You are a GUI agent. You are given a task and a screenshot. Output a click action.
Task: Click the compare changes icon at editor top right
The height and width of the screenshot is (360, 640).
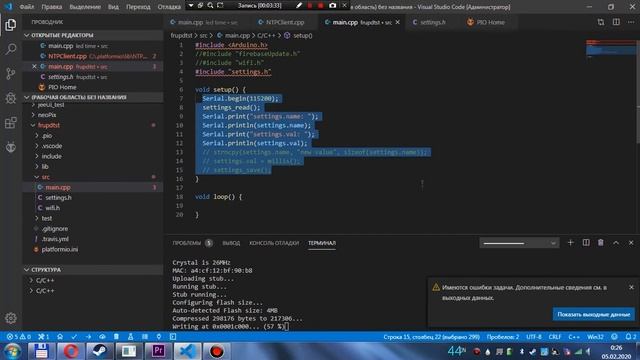pyautogui.click(x=601, y=22)
